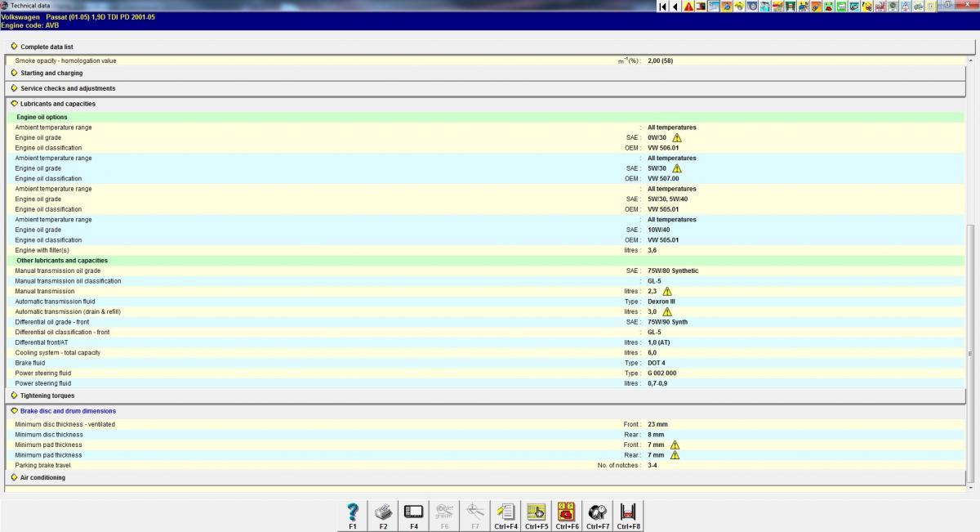This screenshot has width=980, height=532.
Task: Click the back arrow in top toolbar
Action: click(x=675, y=7)
